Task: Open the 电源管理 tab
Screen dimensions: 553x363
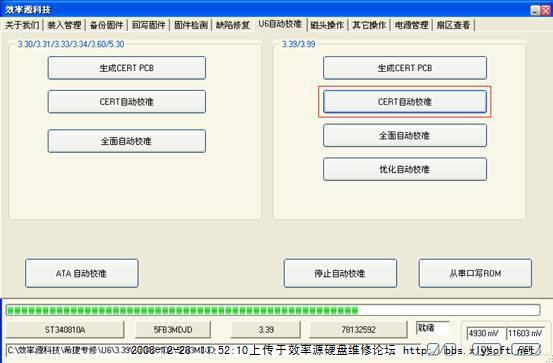Action: (x=411, y=25)
